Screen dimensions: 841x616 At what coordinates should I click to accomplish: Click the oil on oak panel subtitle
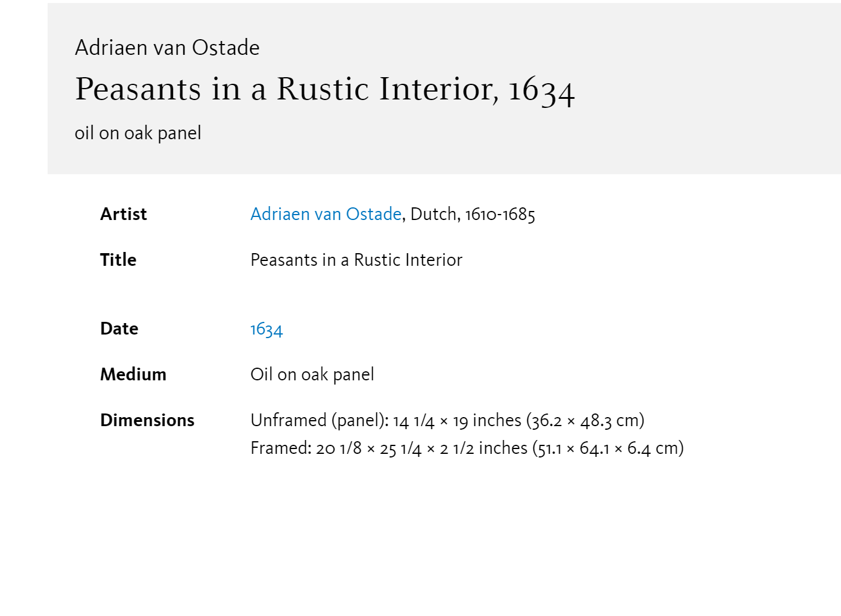tap(138, 133)
